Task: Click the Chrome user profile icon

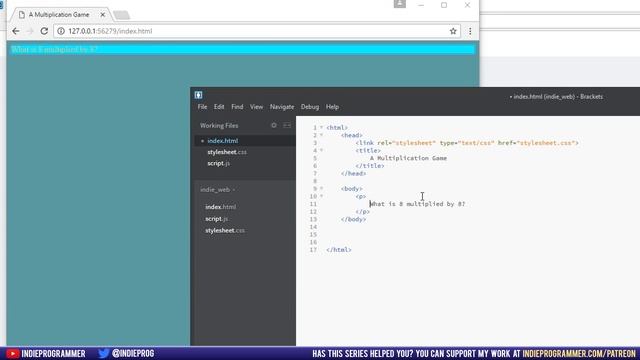Action: (x=400, y=4)
